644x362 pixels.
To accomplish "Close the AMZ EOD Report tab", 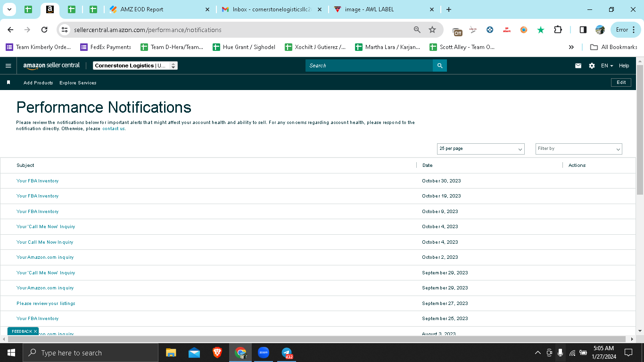I will [207, 9].
